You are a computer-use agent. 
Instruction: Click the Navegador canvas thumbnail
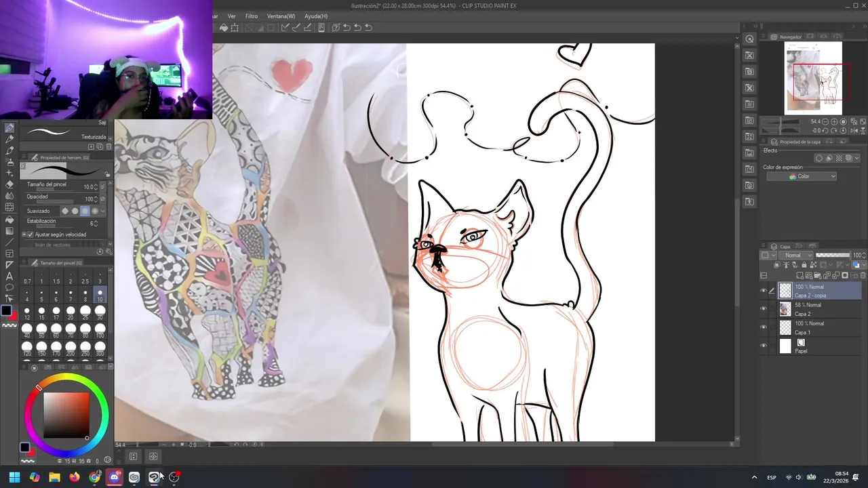(x=813, y=79)
